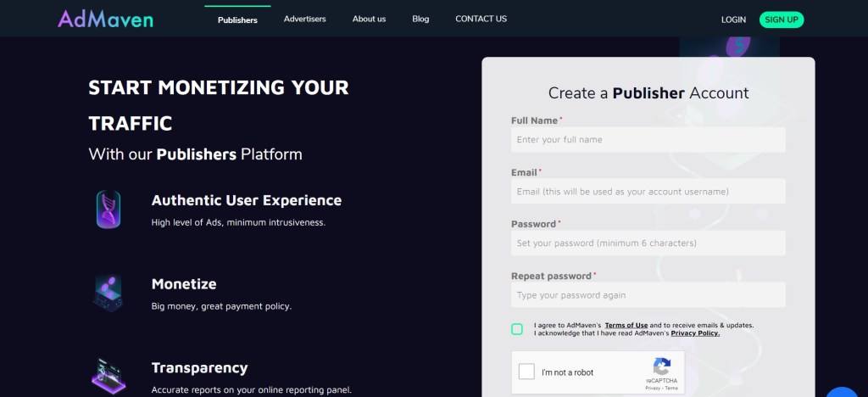
Task: Open the Terms of Use link
Action: click(x=626, y=326)
